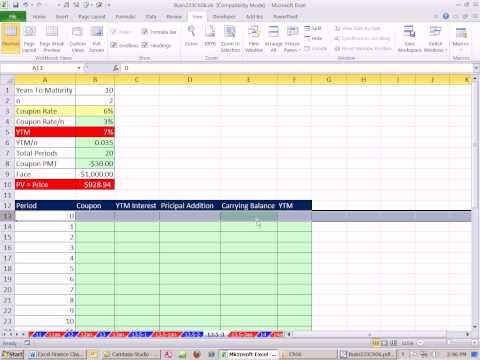Click the Total Periods cell

(45, 153)
